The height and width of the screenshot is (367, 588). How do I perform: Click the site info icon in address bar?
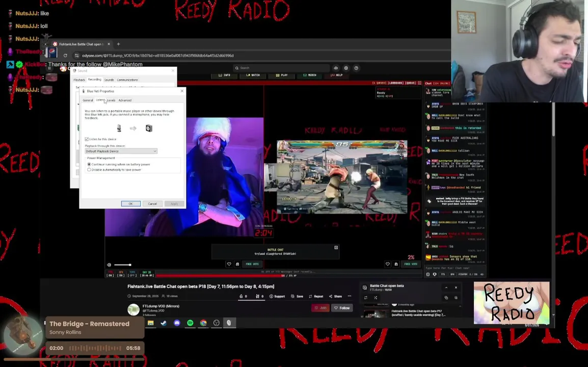tap(76, 56)
